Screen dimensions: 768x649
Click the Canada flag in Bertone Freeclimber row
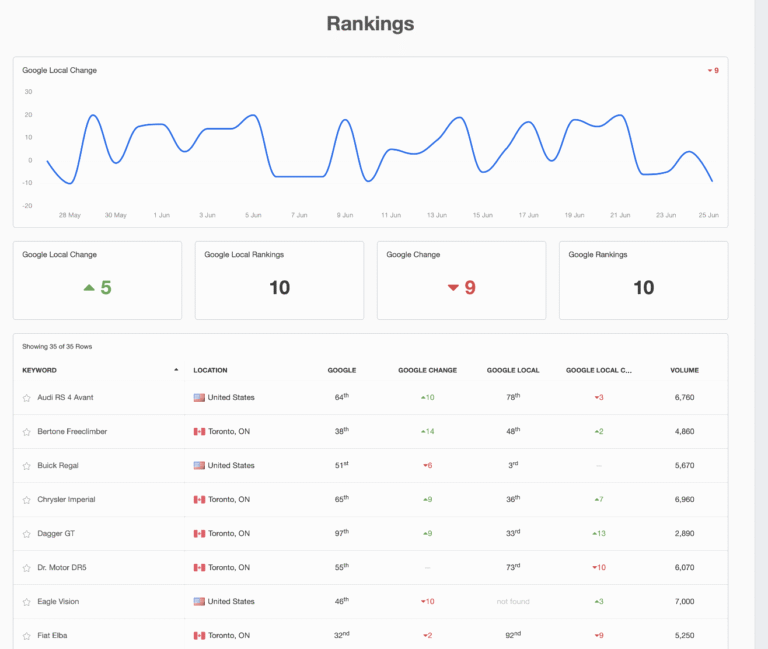click(x=199, y=432)
